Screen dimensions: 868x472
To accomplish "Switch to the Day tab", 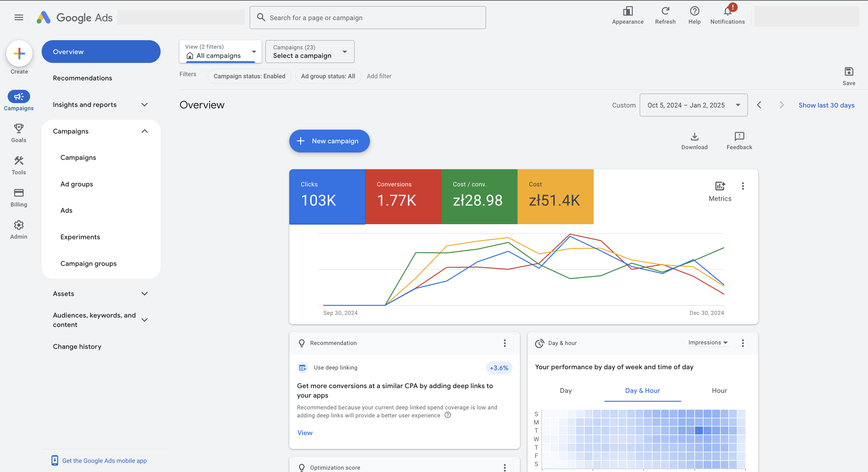I will pyautogui.click(x=565, y=390).
